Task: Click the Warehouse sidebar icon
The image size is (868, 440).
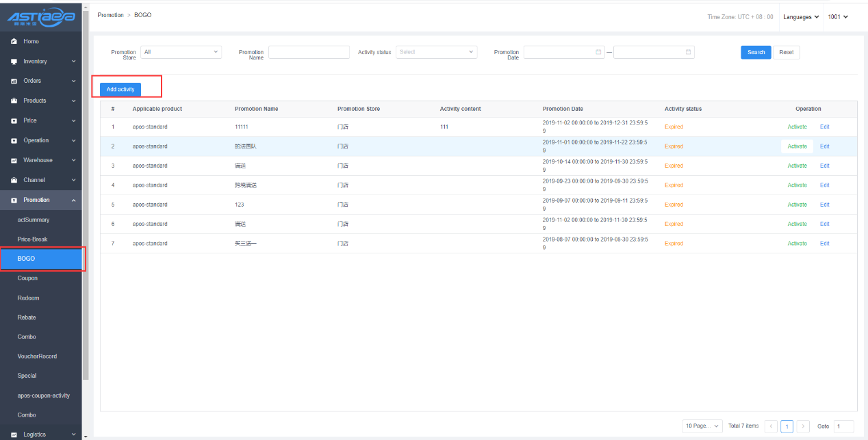Action: [14, 161]
